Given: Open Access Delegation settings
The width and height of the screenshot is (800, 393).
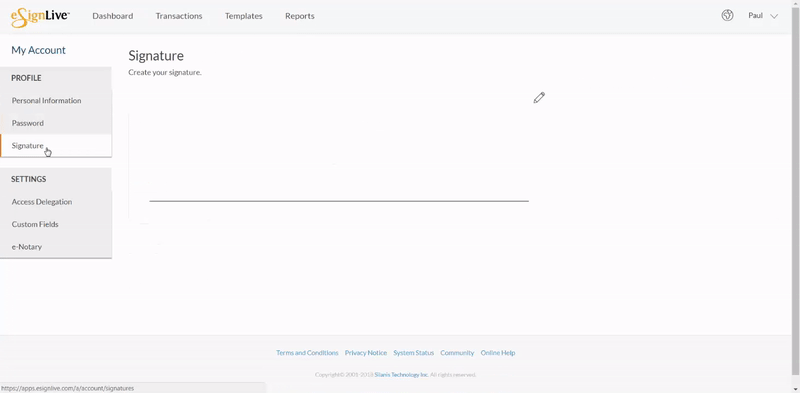Looking at the screenshot, I should pyautogui.click(x=56, y=202).
